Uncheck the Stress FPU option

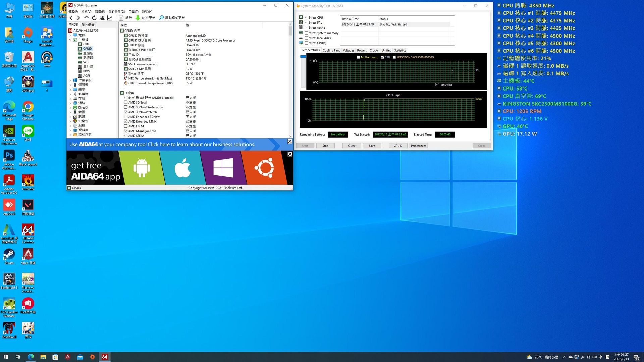(x=306, y=23)
